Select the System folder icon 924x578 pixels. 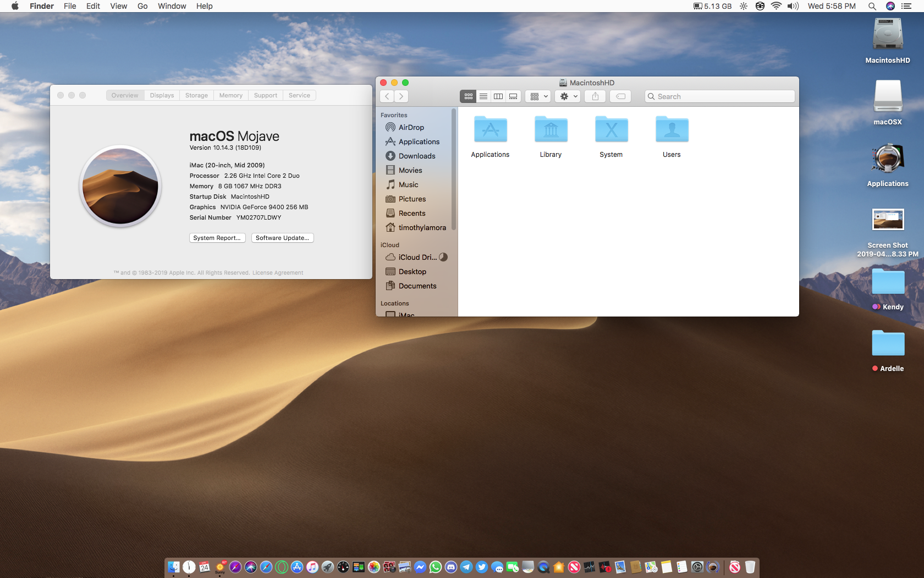[611, 137]
